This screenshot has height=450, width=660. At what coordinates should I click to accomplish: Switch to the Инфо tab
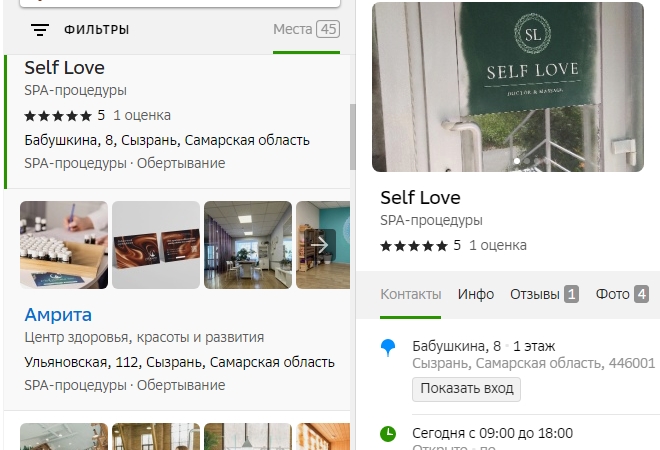tap(476, 294)
